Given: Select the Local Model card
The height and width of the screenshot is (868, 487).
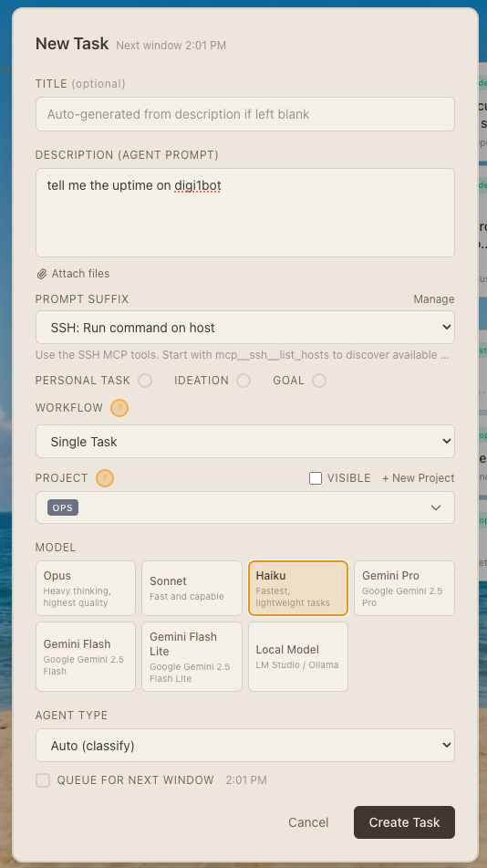Looking at the screenshot, I should point(298,656).
